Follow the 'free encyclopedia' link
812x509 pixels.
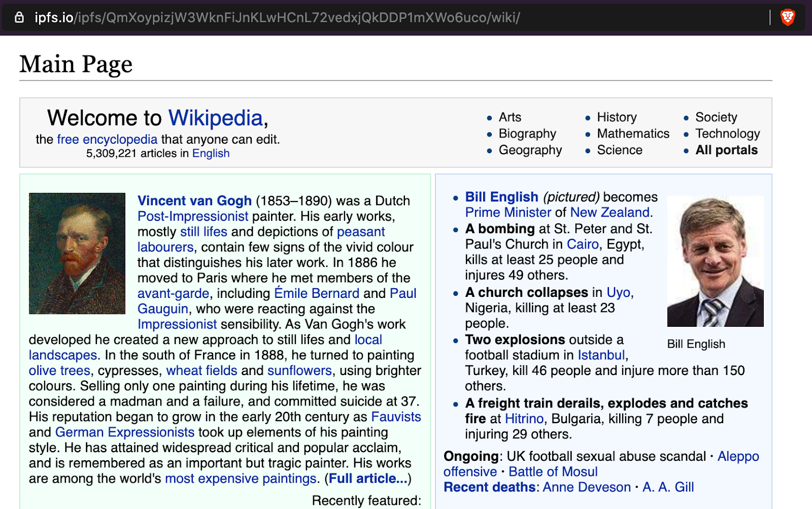pyautogui.click(x=107, y=140)
